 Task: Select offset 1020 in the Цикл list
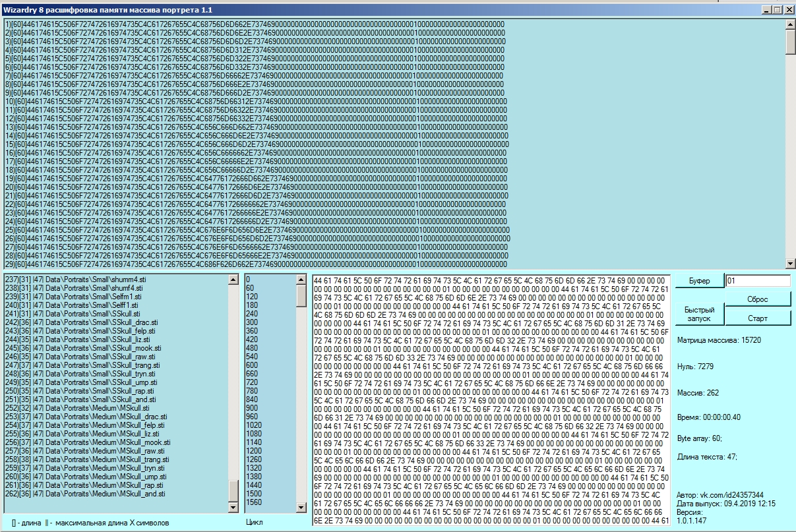click(254, 425)
